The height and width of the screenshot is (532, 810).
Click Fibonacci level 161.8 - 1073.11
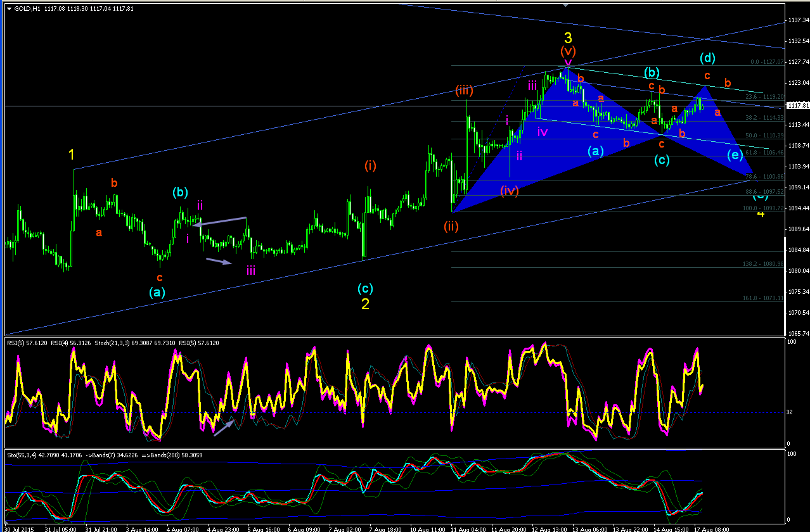764,298
